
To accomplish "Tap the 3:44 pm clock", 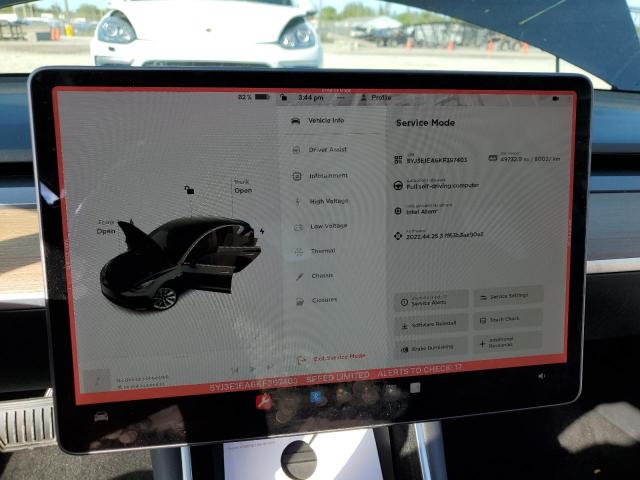I will (311, 98).
